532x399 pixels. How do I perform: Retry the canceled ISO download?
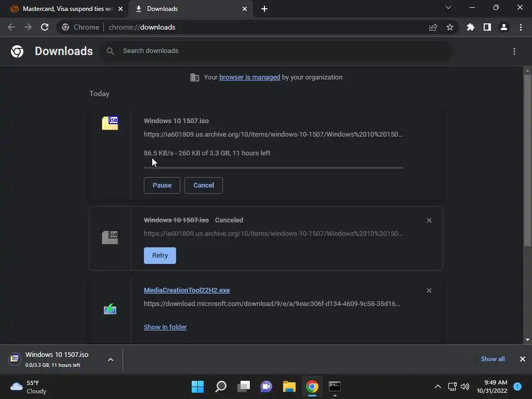(160, 256)
